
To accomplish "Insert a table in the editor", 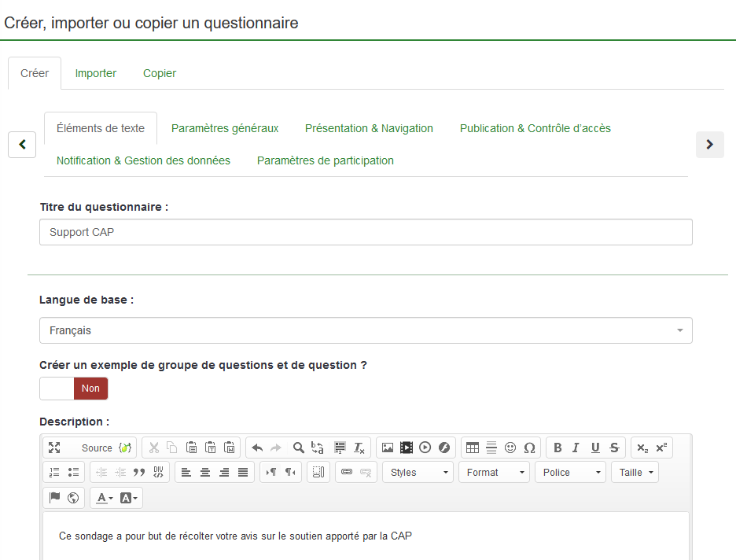I will 472,448.
